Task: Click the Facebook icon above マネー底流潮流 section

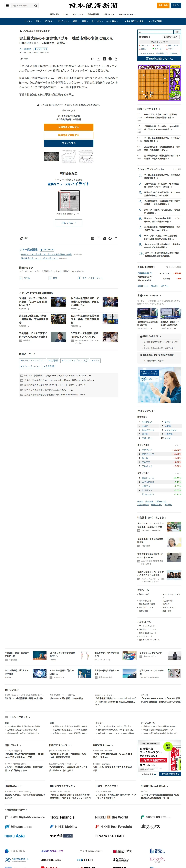Action: click(x=110, y=238)
